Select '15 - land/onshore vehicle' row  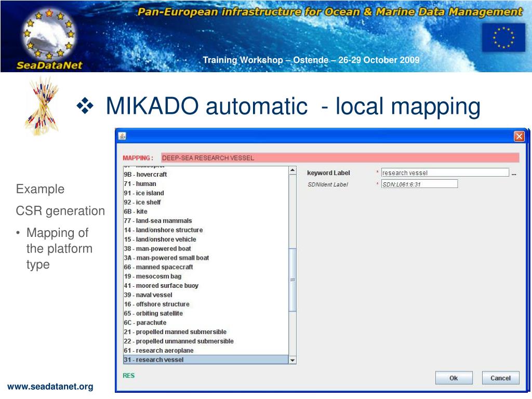206,239
